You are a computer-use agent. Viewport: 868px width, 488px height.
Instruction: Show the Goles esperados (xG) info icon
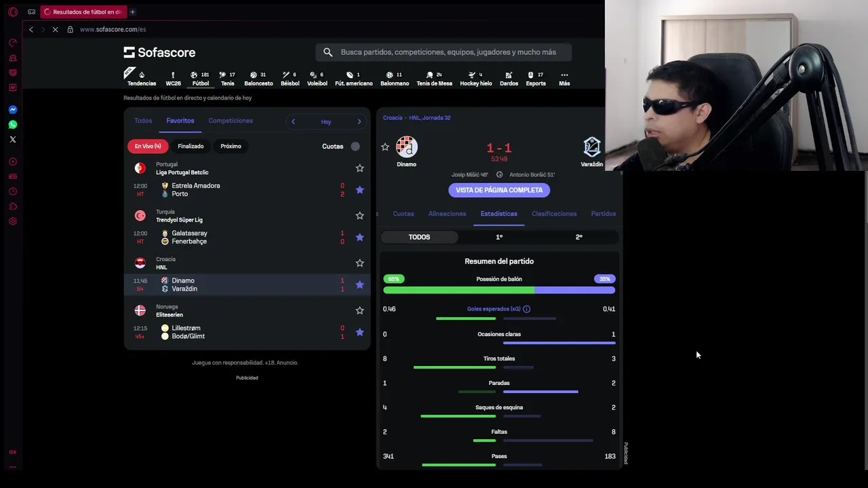(x=526, y=309)
